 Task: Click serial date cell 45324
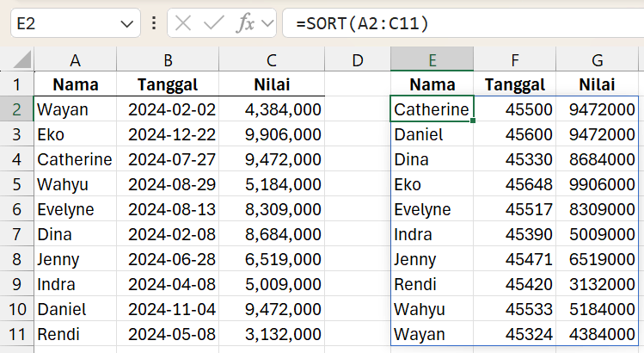point(515,334)
